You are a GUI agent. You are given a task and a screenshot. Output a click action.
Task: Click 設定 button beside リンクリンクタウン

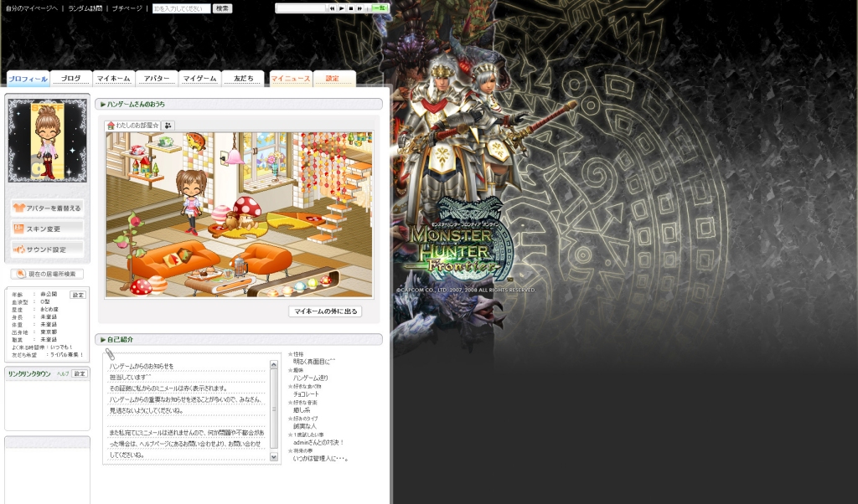[x=80, y=373]
